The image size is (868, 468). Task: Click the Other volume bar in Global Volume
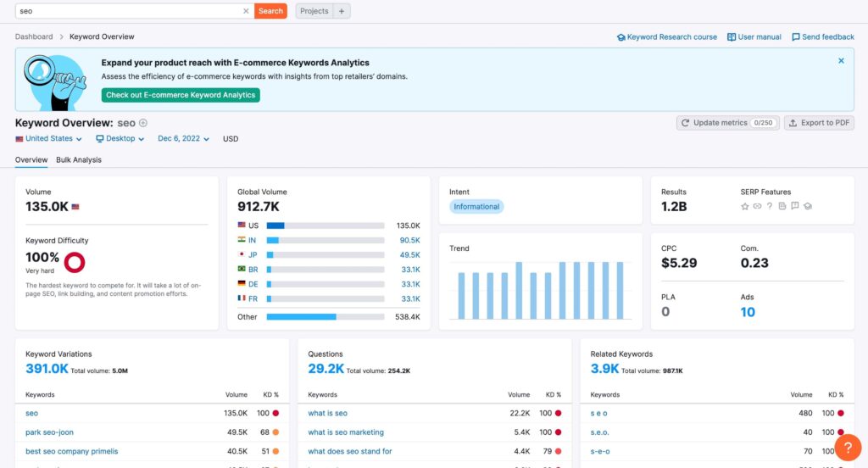[325, 317]
